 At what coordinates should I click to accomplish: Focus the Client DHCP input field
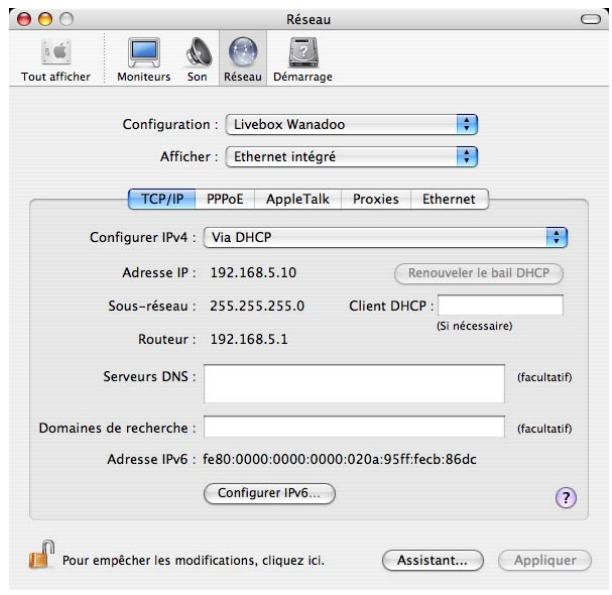click(500, 305)
